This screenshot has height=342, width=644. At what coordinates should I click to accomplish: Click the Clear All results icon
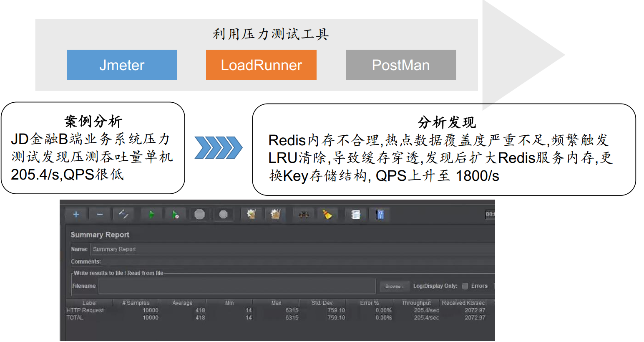[275, 215]
